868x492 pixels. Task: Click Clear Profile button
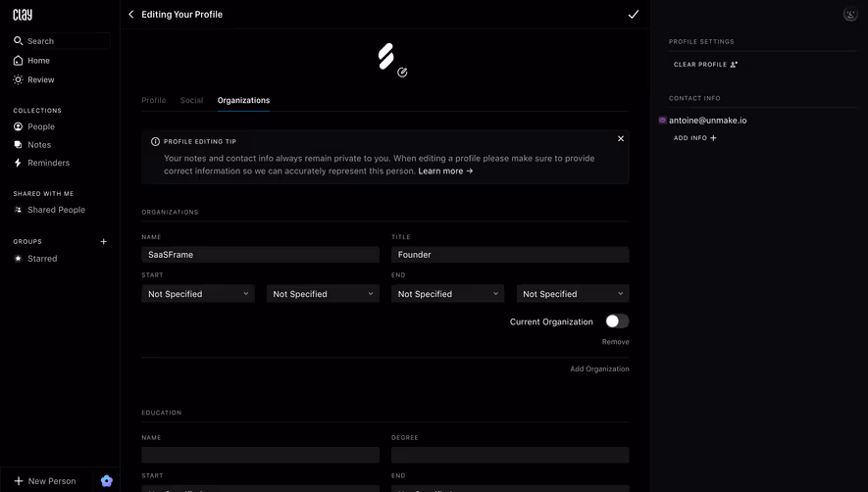[705, 65]
